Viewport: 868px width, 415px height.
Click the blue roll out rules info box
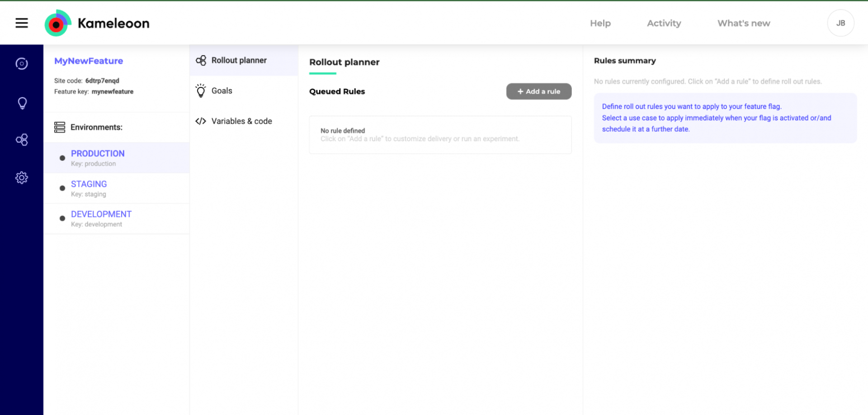point(725,118)
